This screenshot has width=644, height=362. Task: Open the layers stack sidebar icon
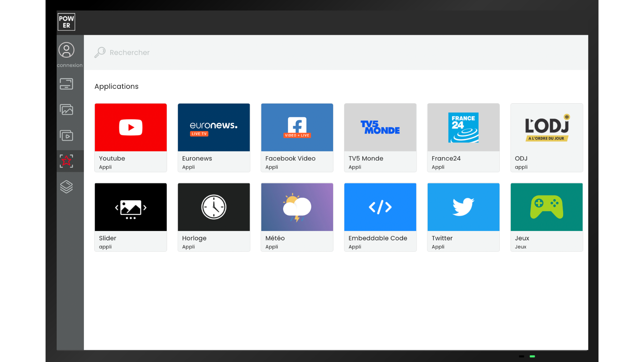[66, 187]
